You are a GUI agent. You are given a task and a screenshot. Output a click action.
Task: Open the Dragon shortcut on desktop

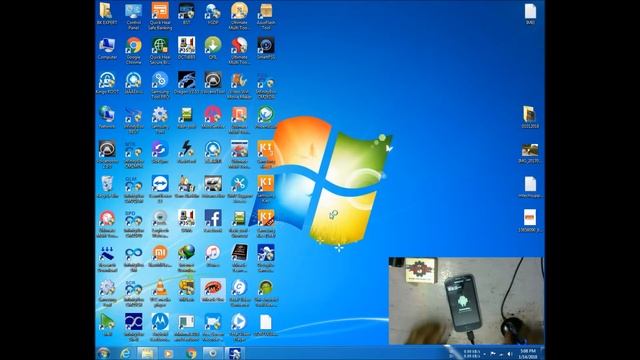[186, 83]
